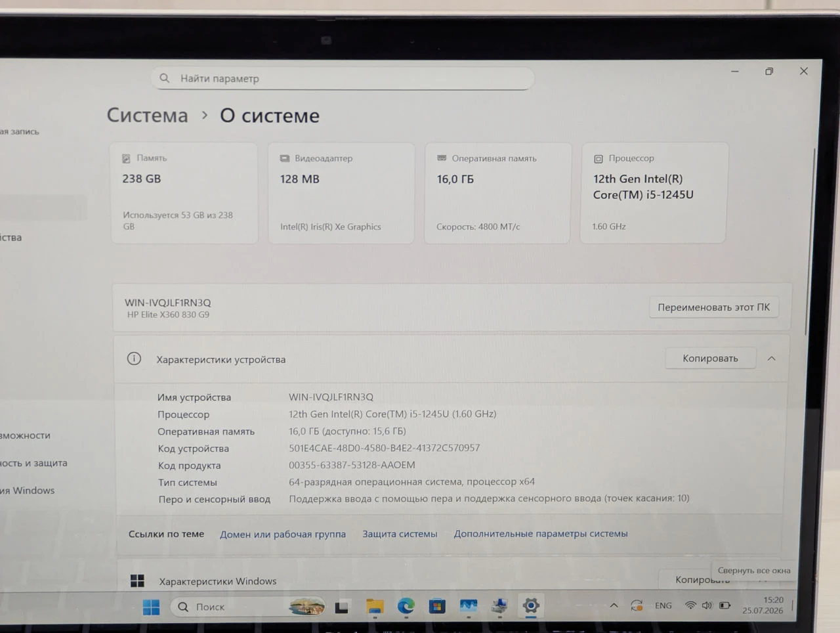Click the taskbar Поиск search box

click(x=248, y=607)
